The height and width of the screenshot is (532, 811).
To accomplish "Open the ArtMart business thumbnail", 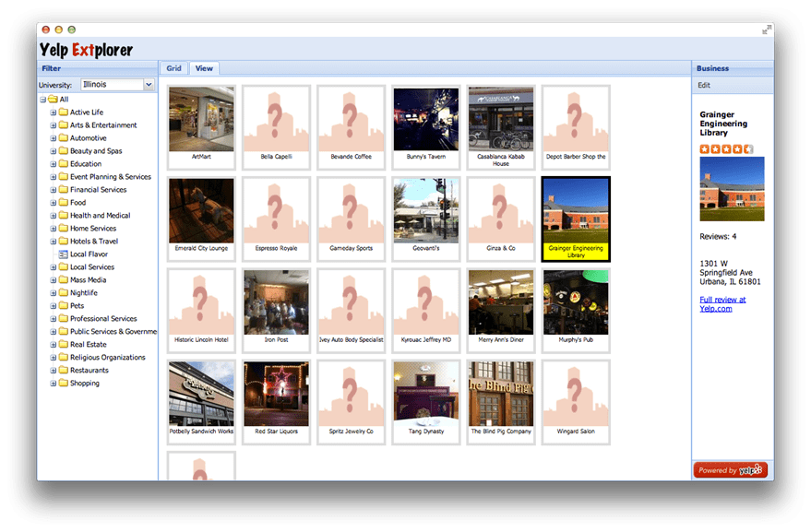I will click(x=201, y=127).
